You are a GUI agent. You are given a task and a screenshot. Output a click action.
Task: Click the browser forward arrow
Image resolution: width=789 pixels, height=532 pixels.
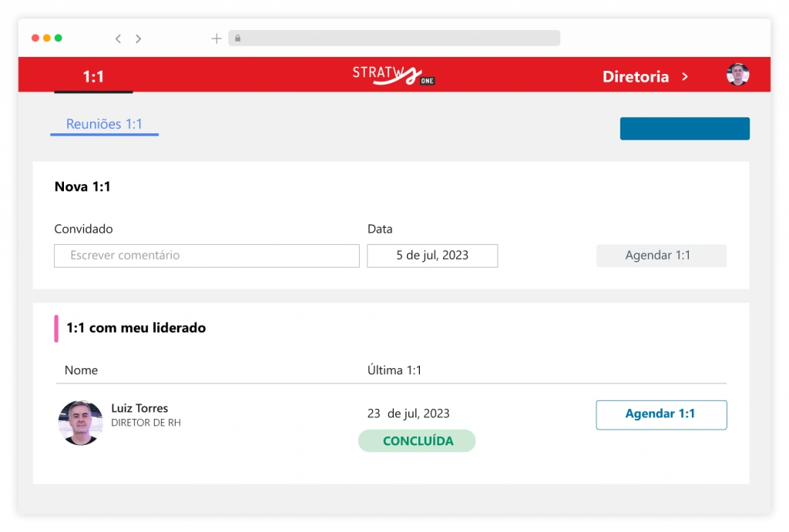[139, 38]
